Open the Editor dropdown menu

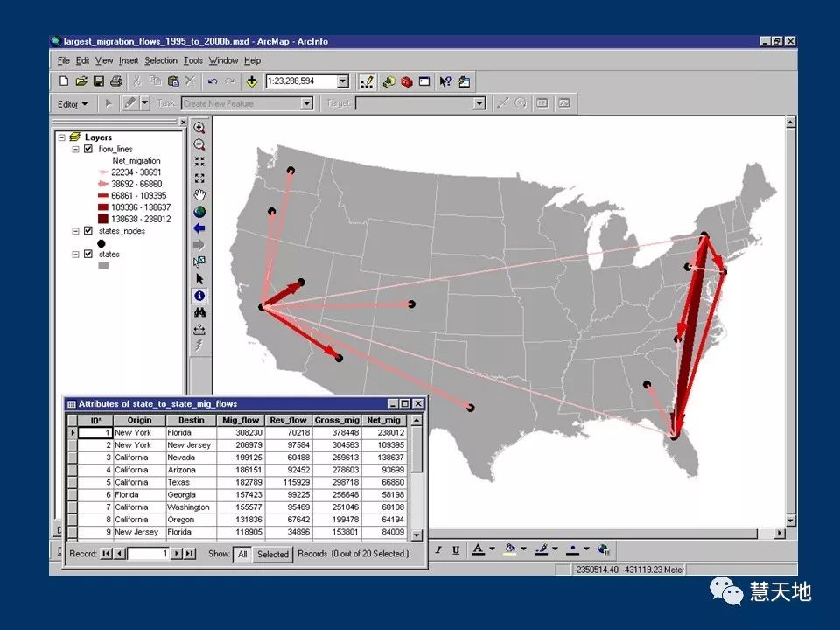click(x=73, y=103)
